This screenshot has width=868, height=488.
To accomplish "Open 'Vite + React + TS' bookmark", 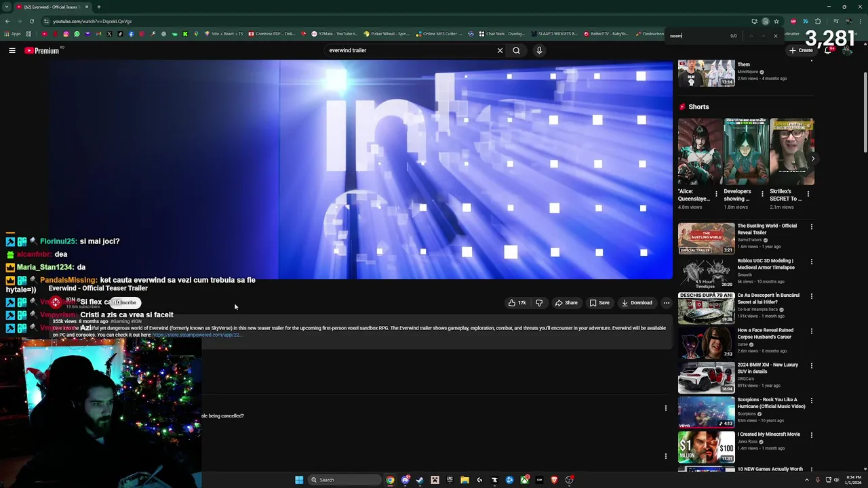I will point(222,34).
